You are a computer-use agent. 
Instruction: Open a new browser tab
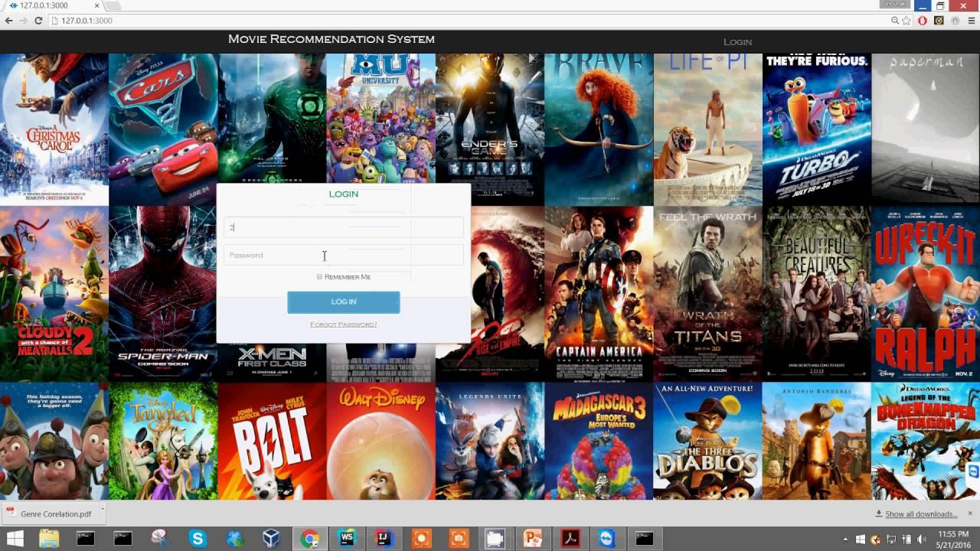pyautogui.click(x=112, y=6)
